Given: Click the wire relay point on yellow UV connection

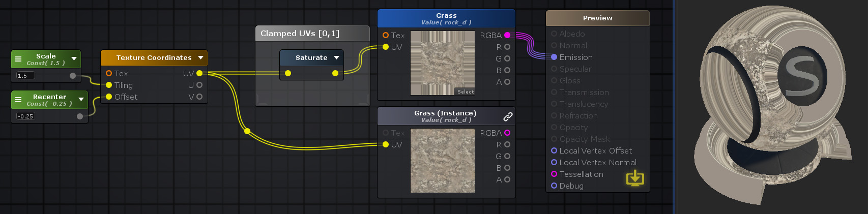Looking at the screenshot, I should (247, 131).
